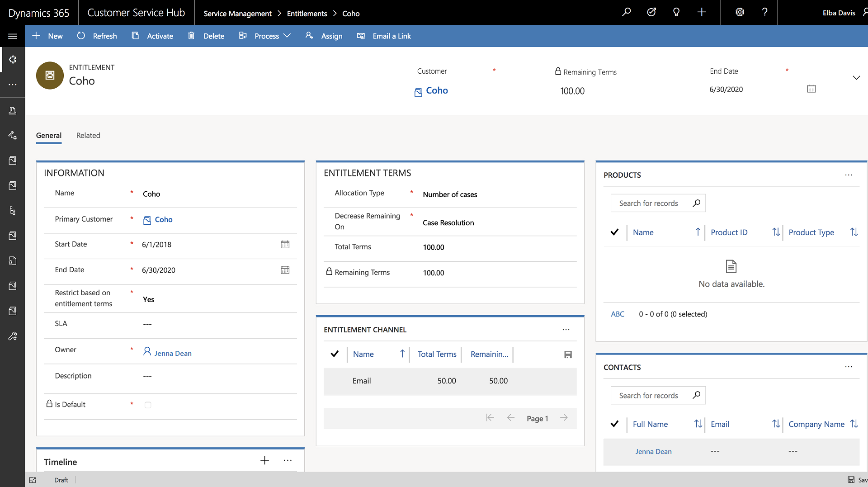Click the entitlement record avatar icon

click(x=50, y=75)
